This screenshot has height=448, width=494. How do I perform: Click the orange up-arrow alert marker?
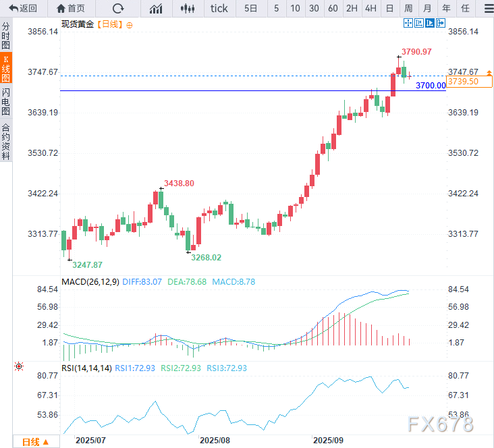(489, 73)
